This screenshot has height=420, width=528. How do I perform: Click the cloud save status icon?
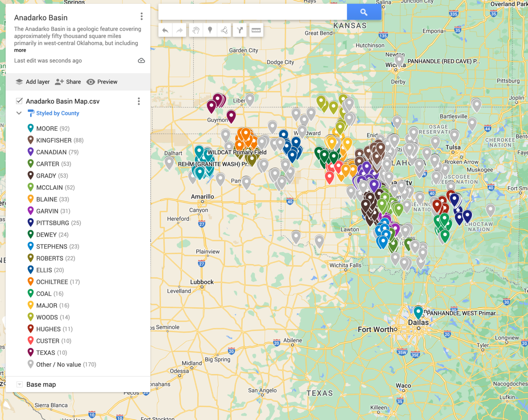(x=142, y=61)
